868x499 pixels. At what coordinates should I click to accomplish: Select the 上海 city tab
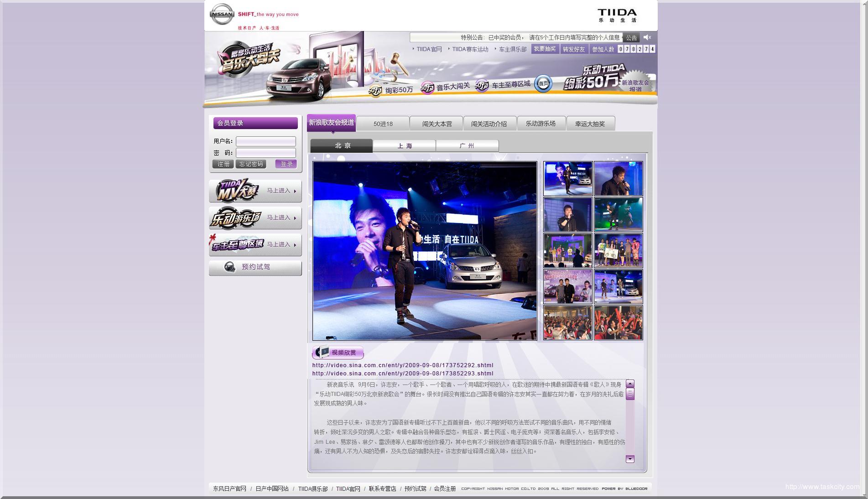404,146
